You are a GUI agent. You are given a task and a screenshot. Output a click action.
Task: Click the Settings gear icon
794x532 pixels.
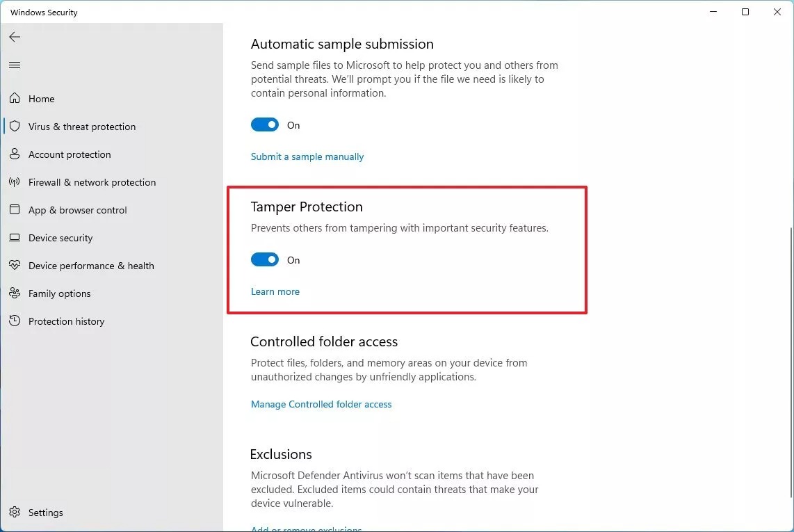click(x=15, y=513)
